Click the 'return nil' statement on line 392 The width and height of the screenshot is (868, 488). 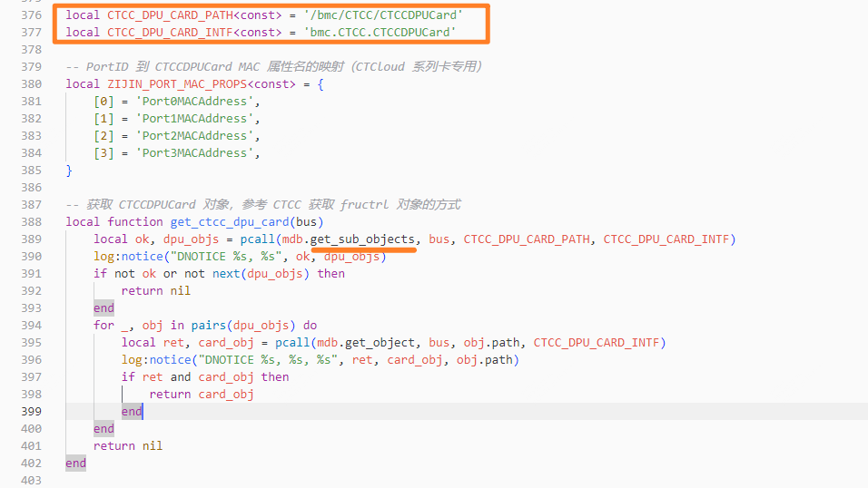tap(155, 291)
